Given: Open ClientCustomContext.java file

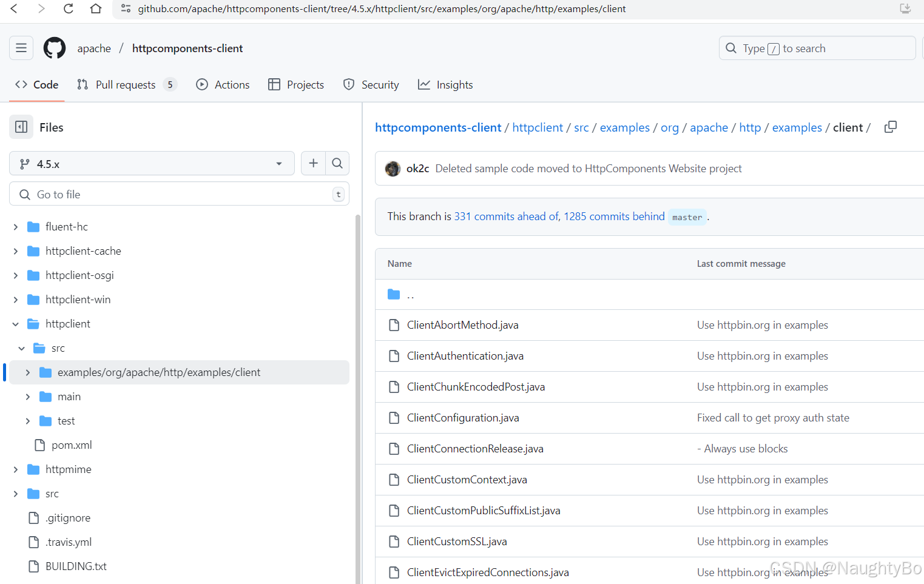Looking at the screenshot, I should pos(467,480).
